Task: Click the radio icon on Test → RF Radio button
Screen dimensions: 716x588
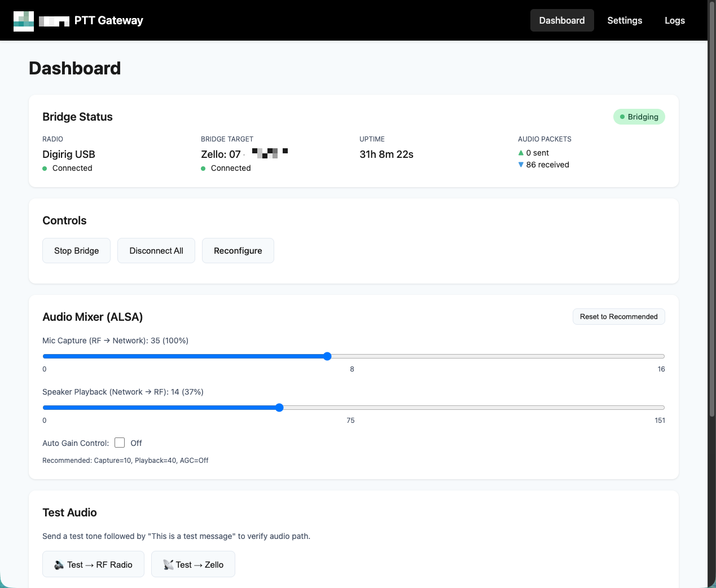Action: 59,564
